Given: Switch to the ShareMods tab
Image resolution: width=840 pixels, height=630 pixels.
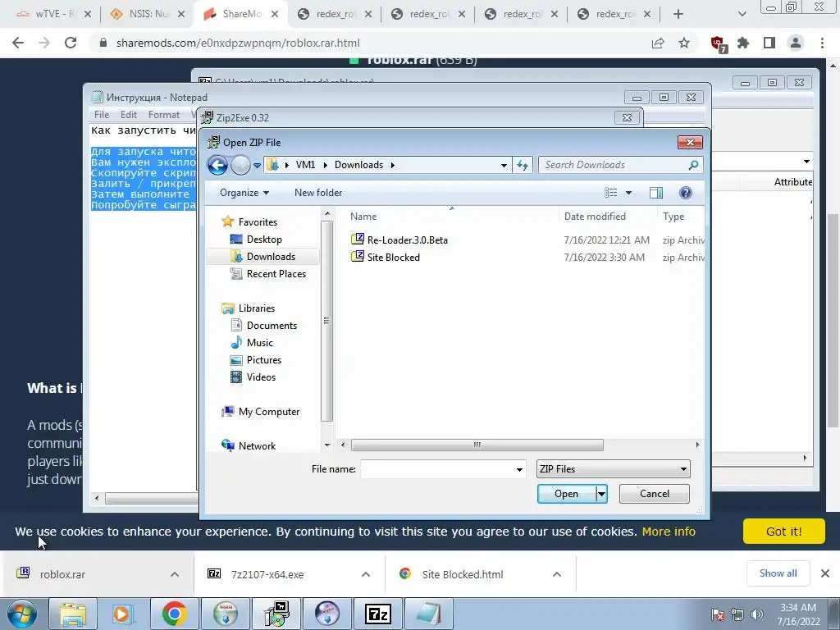Looking at the screenshot, I should click(x=241, y=14).
